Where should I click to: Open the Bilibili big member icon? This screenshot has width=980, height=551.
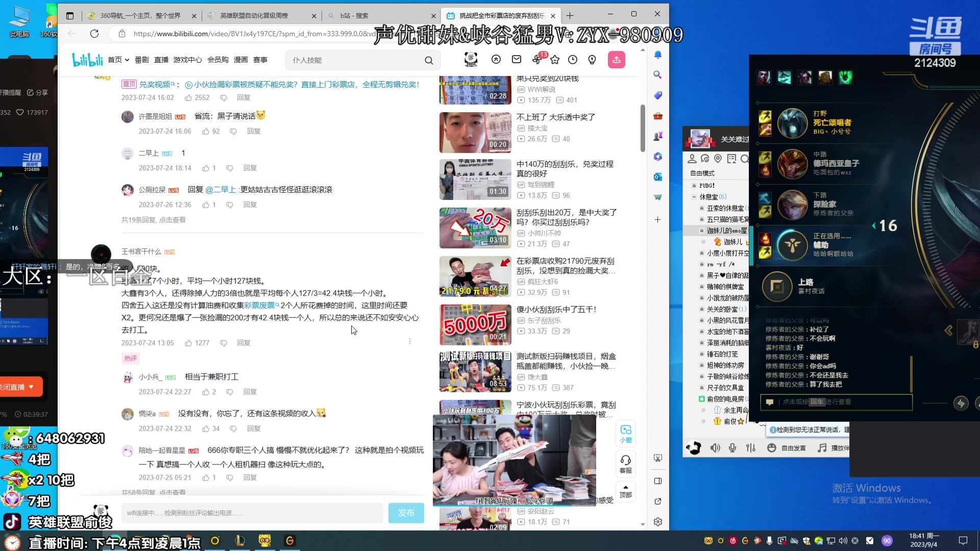pos(496,60)
